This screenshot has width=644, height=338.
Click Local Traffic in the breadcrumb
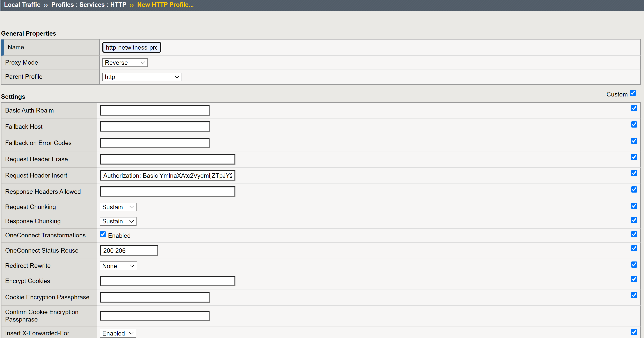click(22, 5)
